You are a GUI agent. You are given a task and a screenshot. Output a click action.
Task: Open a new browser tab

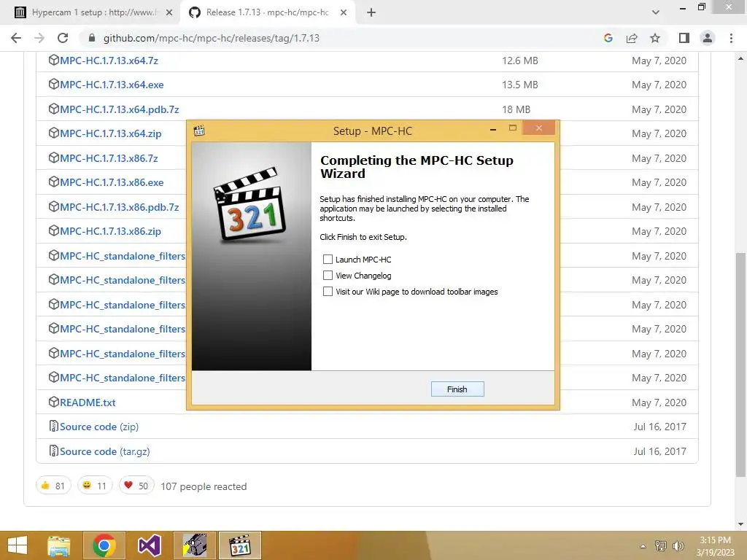pos(371,12)
